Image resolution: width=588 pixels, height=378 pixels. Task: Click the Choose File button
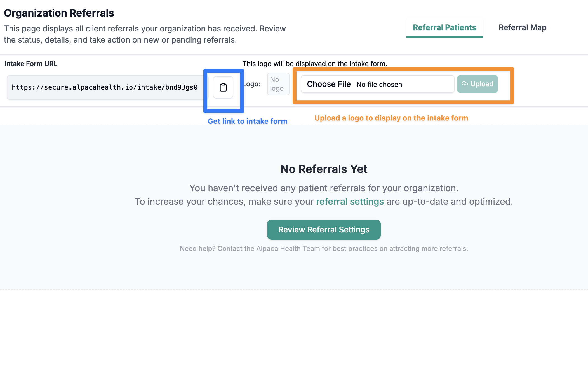[x=329, y=84]
